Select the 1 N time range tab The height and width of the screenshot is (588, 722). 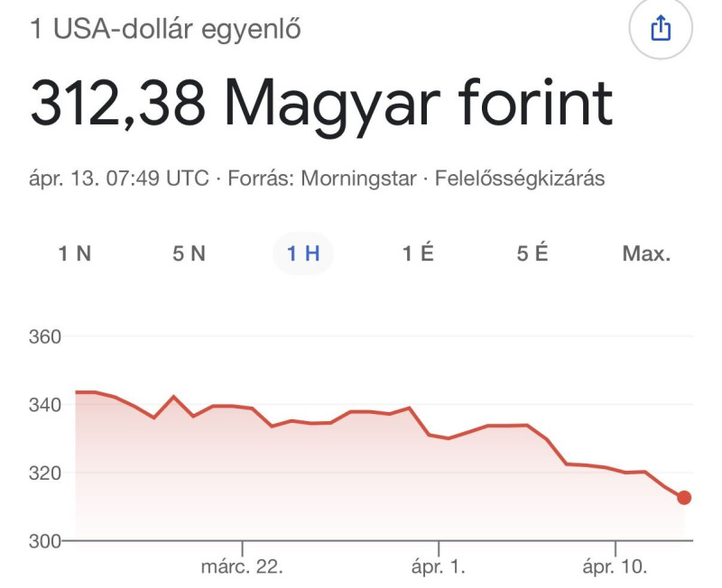point(75,253)
